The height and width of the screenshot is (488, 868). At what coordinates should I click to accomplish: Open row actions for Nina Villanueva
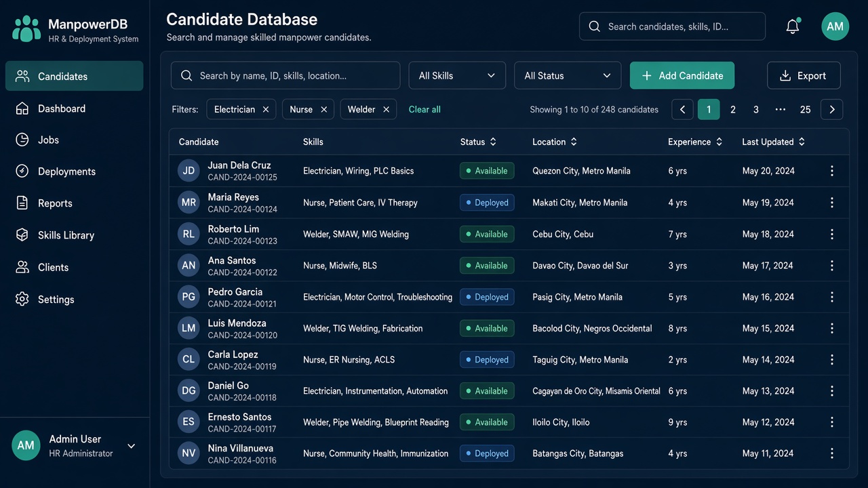(x=832, y=453)
